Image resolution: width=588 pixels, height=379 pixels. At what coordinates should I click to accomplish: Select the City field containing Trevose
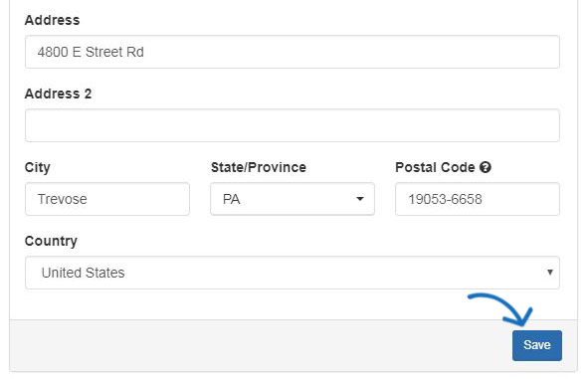107,199
